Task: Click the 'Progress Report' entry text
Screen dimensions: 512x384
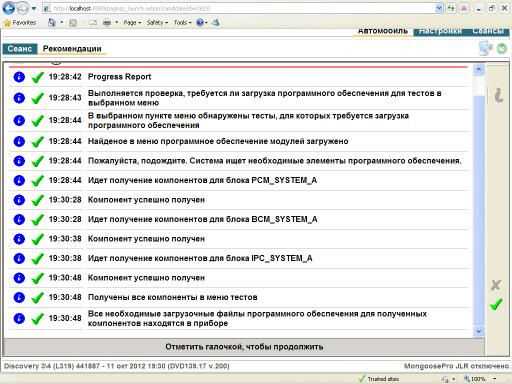Action: coord(119,77)
